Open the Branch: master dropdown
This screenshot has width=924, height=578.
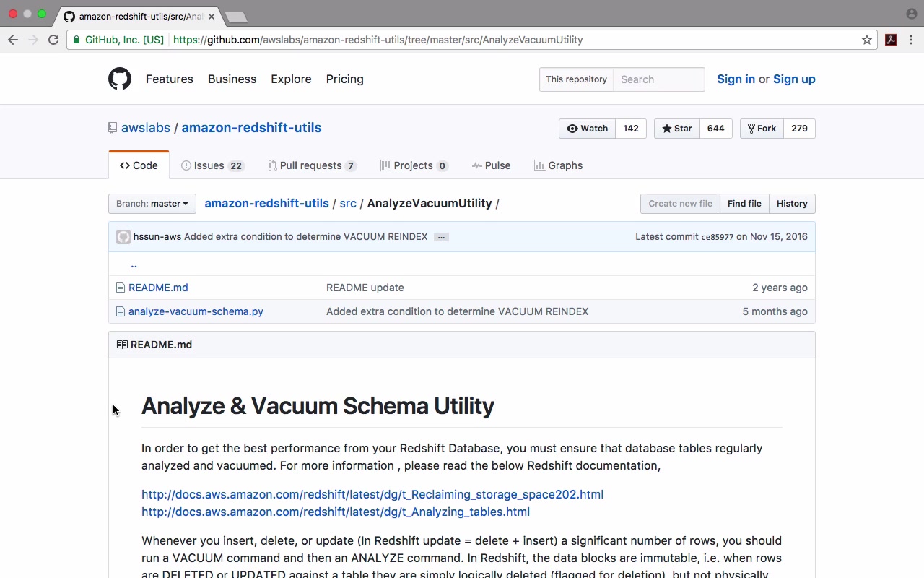pos(152,204)
